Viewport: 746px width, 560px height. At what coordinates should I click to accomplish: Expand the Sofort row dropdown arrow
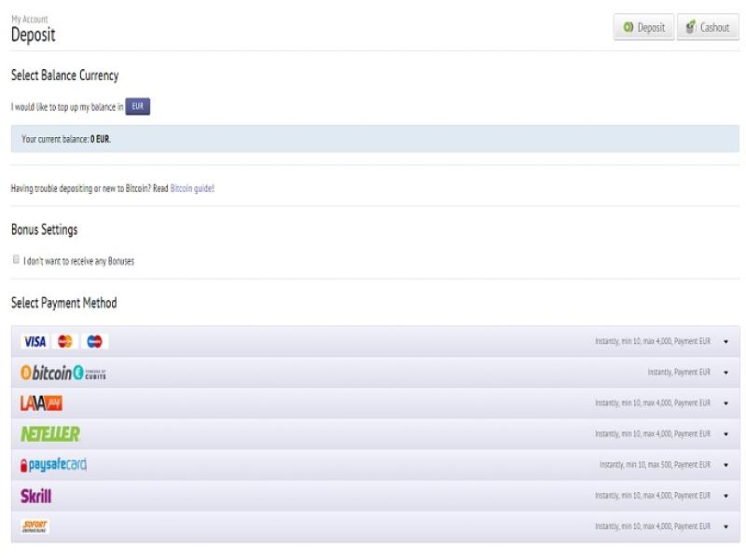725,526
